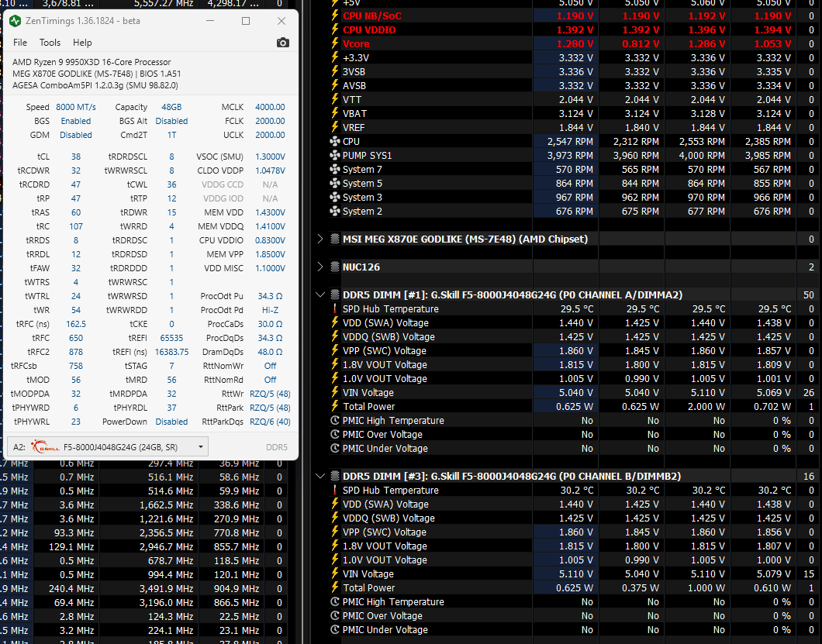Click clock icon for DIMM #1 PMIC High Temperature
The image size is (822, 644).
click(334, 420)
